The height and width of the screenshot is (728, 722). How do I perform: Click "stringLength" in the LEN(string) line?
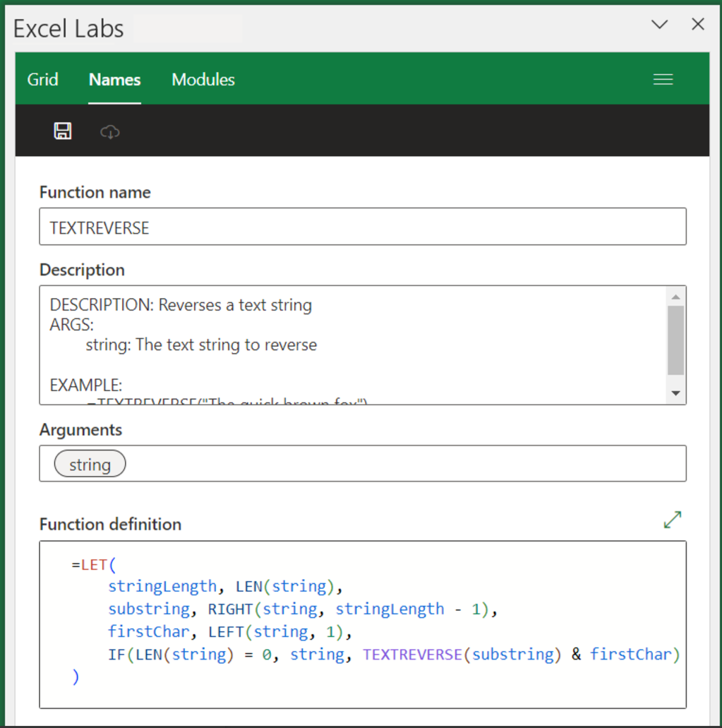click(162, 586)
